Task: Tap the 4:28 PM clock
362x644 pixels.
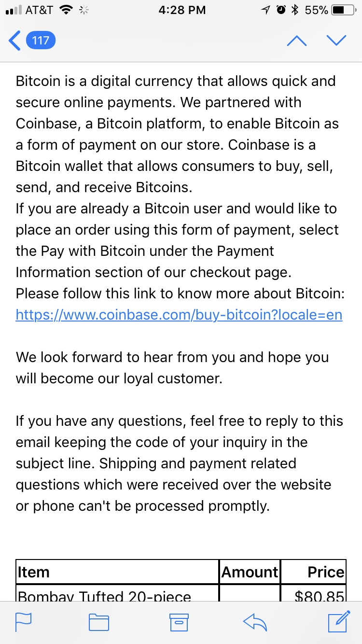Action: click(x=182, y=10)
